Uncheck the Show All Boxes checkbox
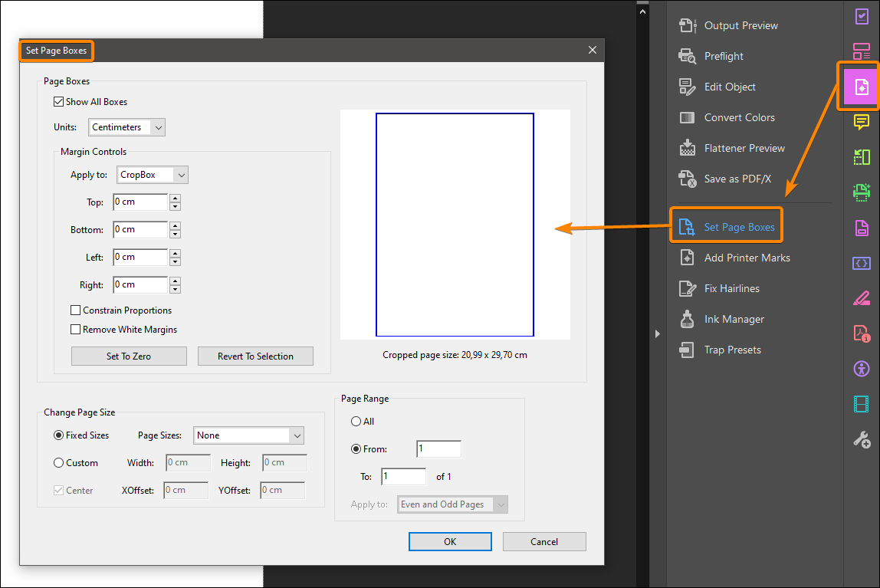 (x=59, y=101)
